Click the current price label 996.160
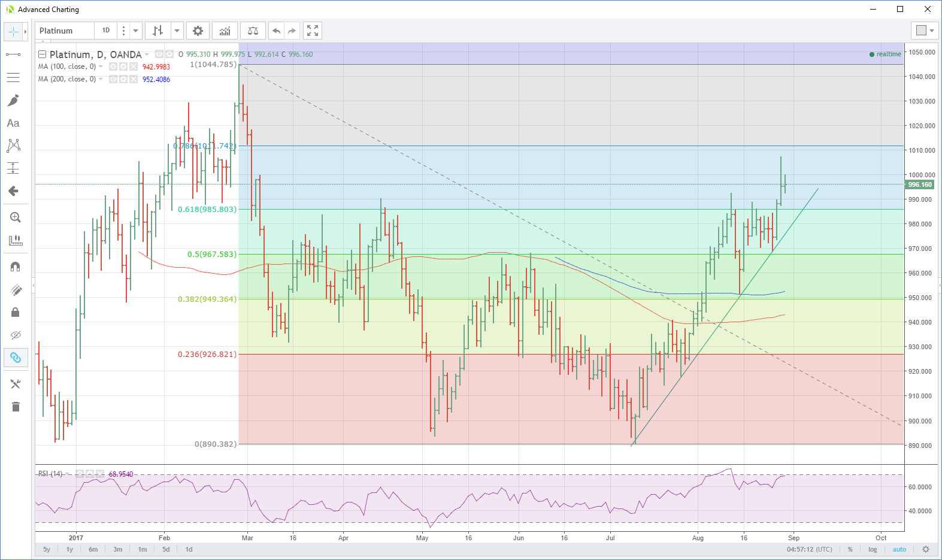 click(x=920, y=184)
